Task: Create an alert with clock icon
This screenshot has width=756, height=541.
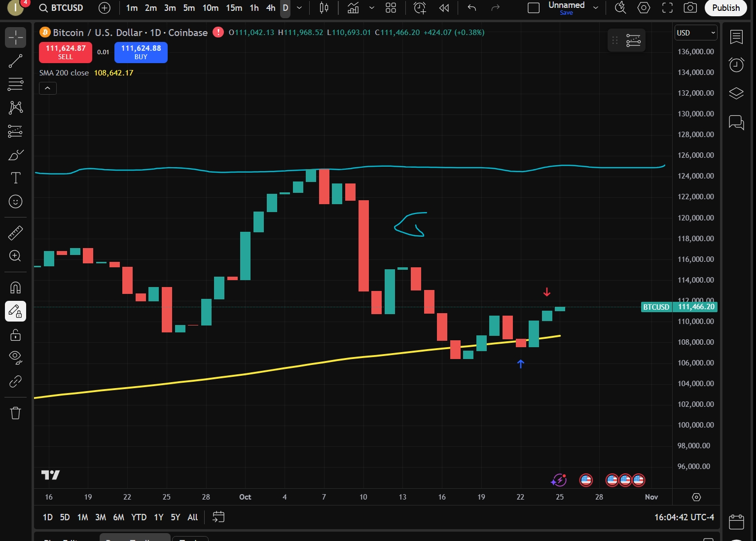Action: pos(420,8)
